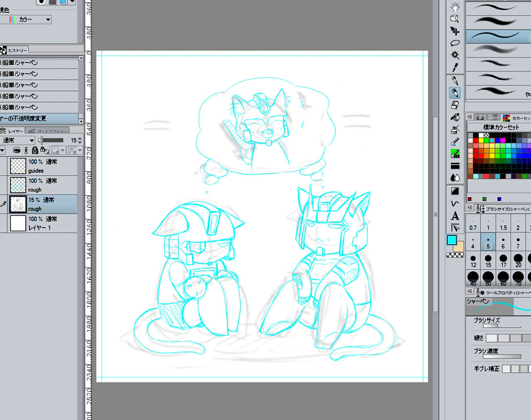Open the layer mask dropdown button

(x=58, y=150)
